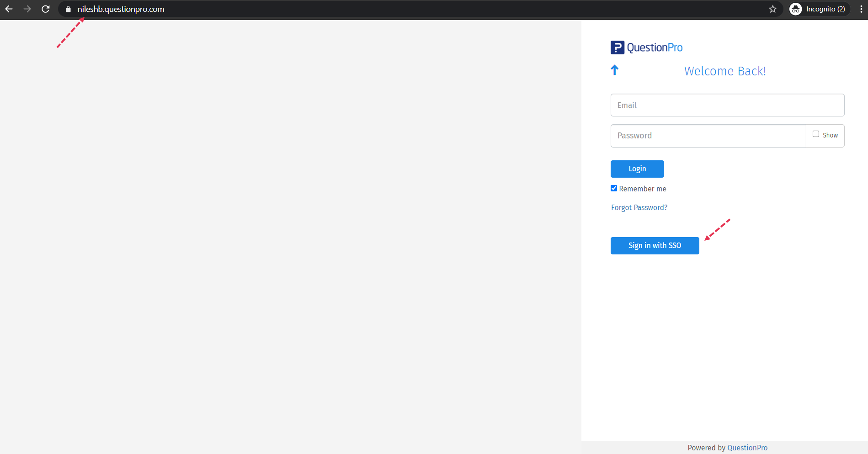
Task: Toggle Show next to the Password field
Action: click(815, 133)
